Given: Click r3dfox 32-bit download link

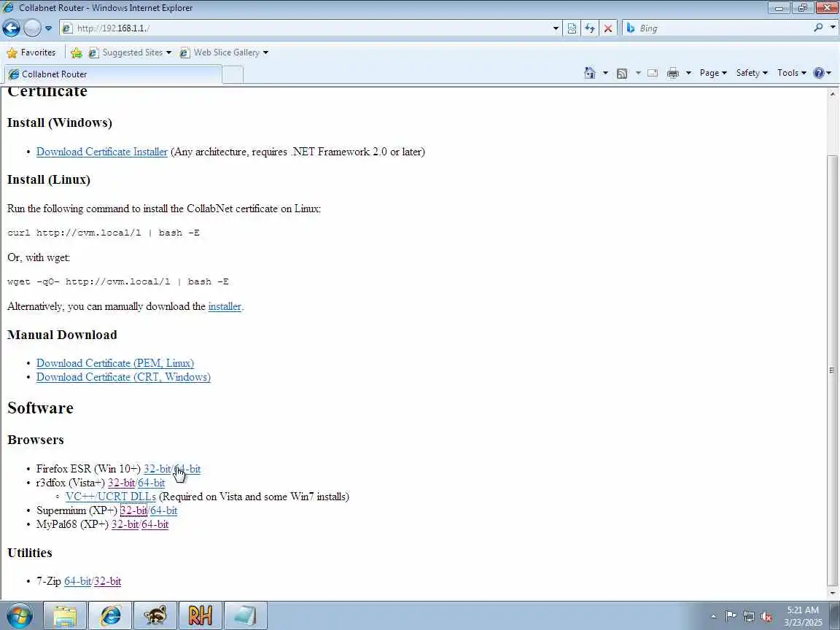Looking at the screenshot, I should tap(121, 483).
